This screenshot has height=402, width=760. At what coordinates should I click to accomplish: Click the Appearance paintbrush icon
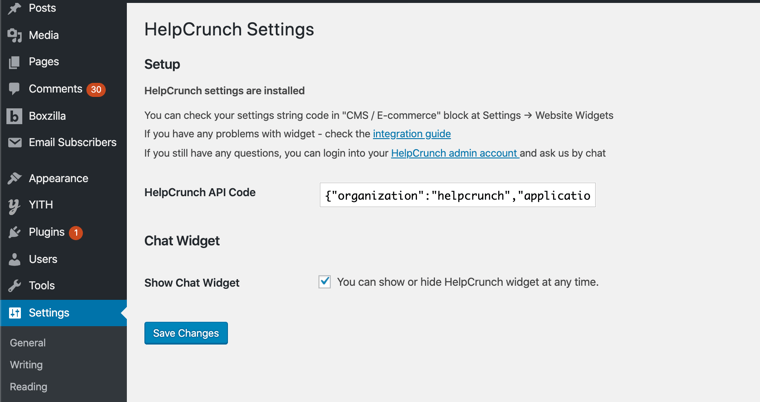tap(14, 178)
